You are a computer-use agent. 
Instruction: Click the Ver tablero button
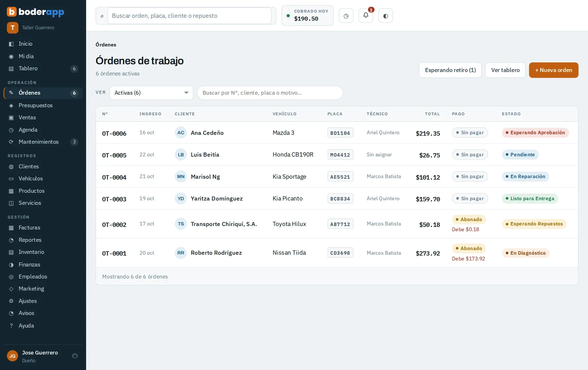pos(505,70)
